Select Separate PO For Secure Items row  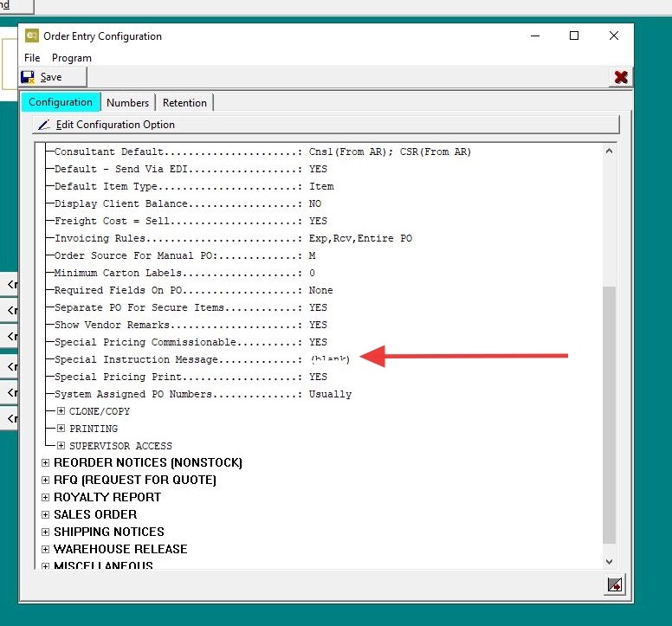point(191,307)
